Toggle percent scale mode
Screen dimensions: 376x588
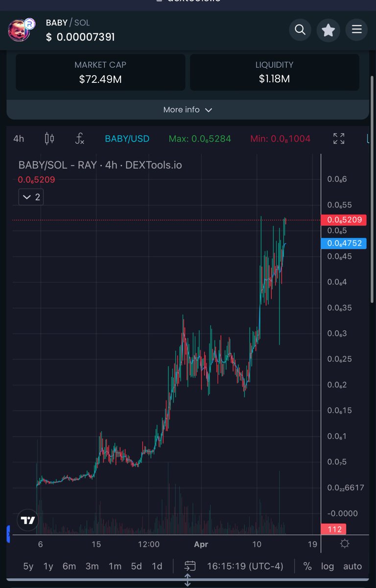pos(307,566)
